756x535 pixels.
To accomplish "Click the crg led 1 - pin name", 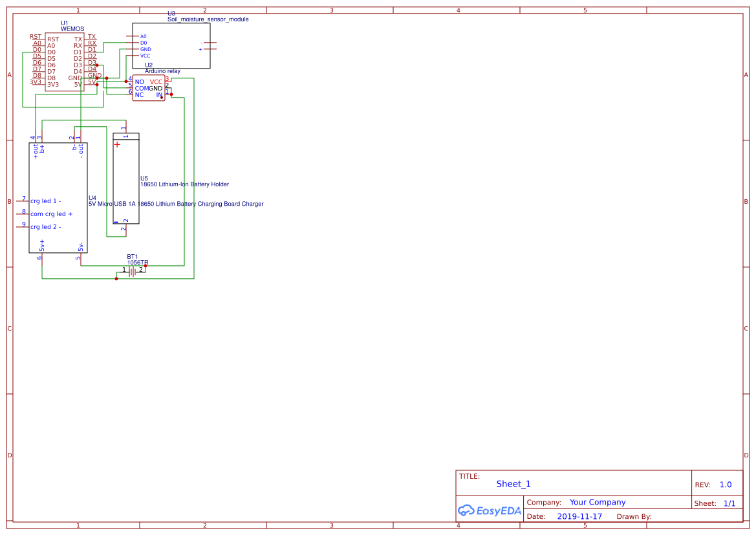I will (46, 201).
